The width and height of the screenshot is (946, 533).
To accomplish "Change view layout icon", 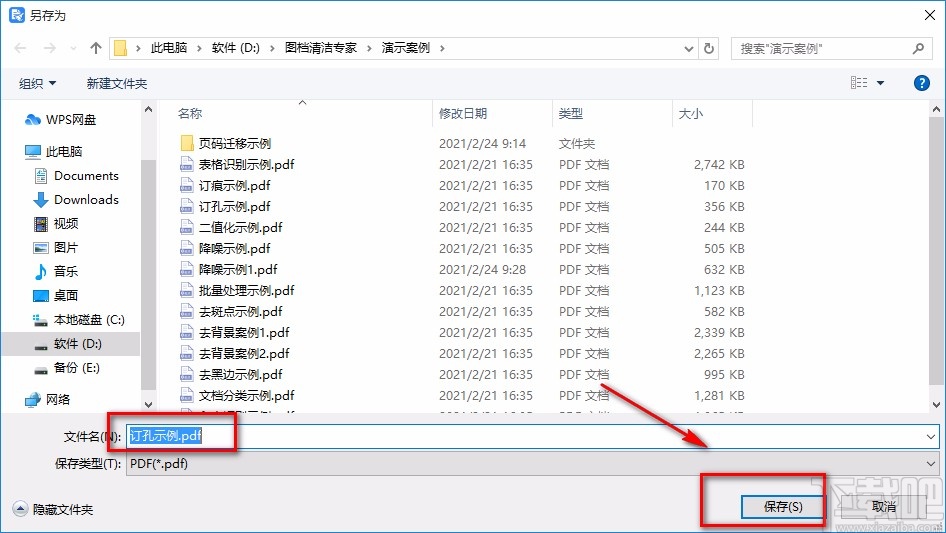I will click(x=859, y=83).
